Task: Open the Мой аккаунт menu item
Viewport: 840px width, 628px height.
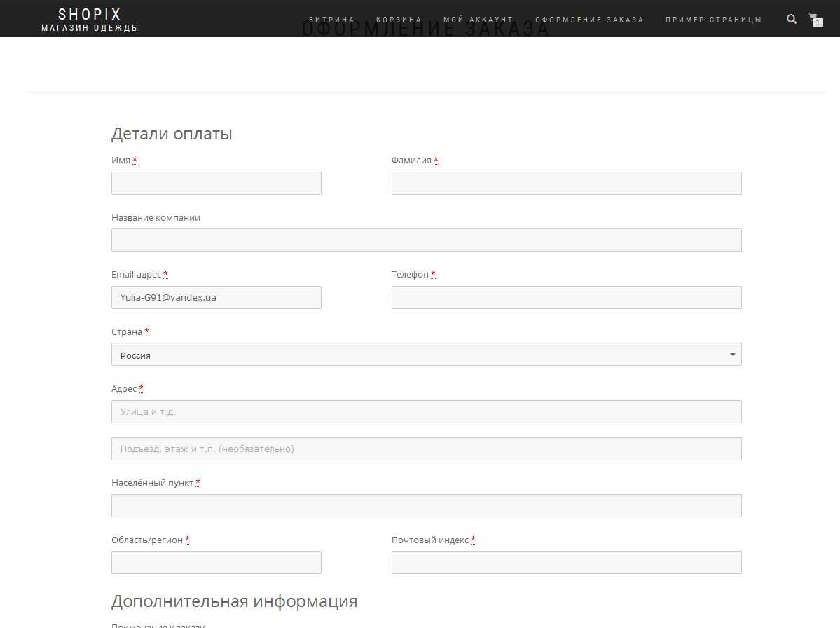Action: 478,20
